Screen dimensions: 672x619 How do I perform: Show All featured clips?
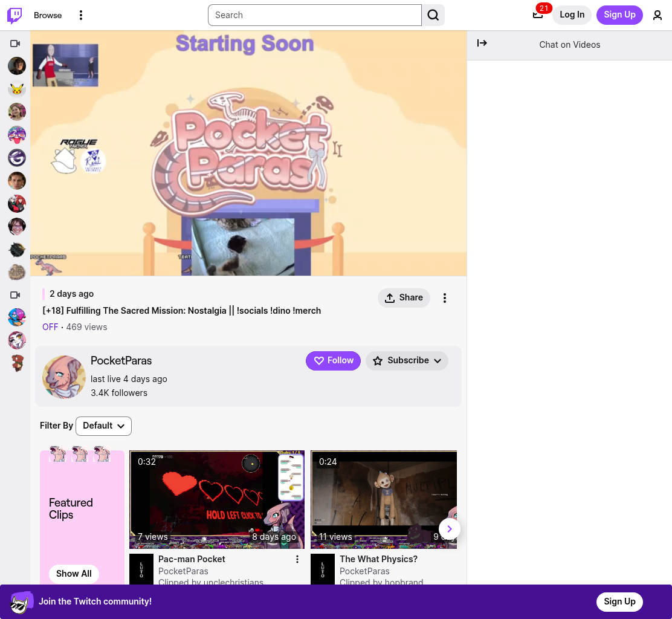[74, 574]
